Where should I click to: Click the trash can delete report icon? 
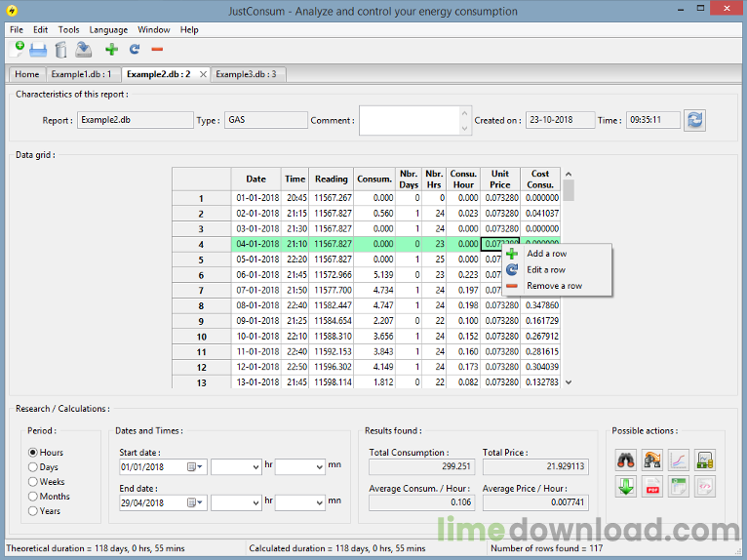60,50
